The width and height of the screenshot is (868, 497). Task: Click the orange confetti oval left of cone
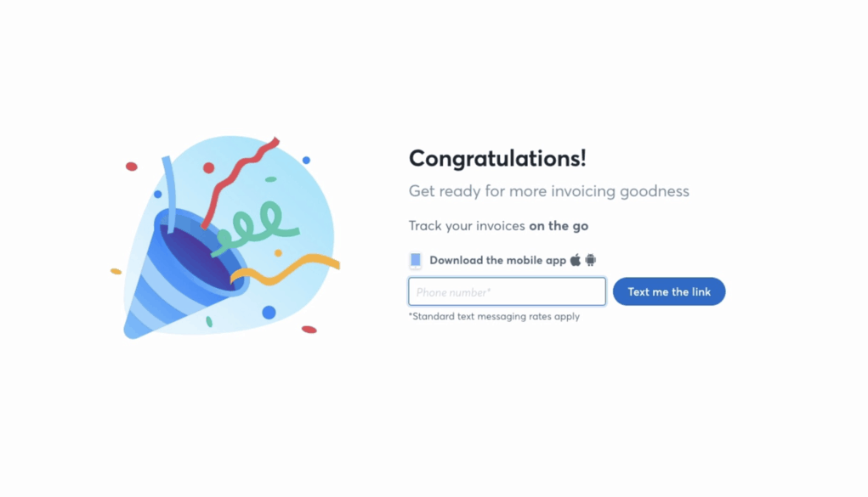coord(116,271)
